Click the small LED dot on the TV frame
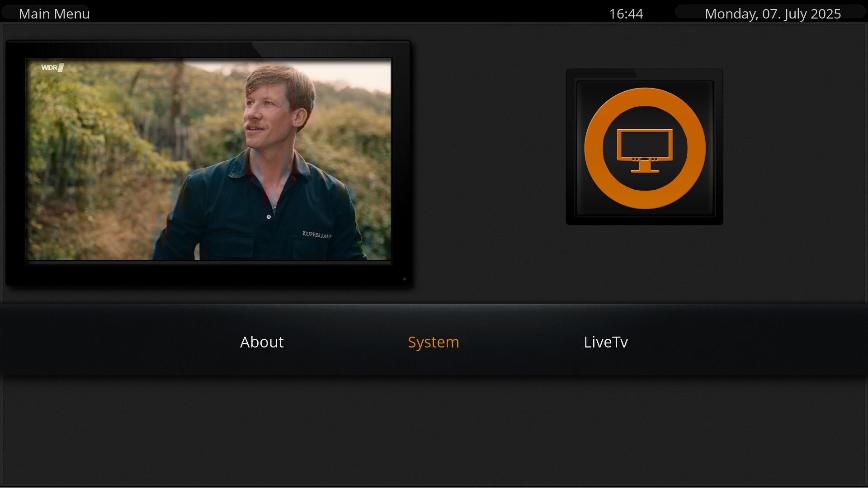The width and height of the screenshot is (868, 488). pyautogui.click(x=404, y=279)
